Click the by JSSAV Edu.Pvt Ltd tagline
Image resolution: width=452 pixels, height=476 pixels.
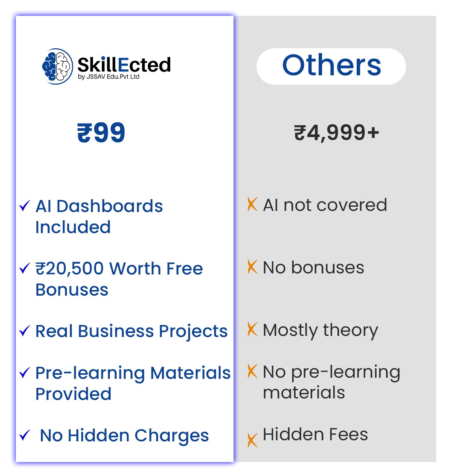click(108, 77)
